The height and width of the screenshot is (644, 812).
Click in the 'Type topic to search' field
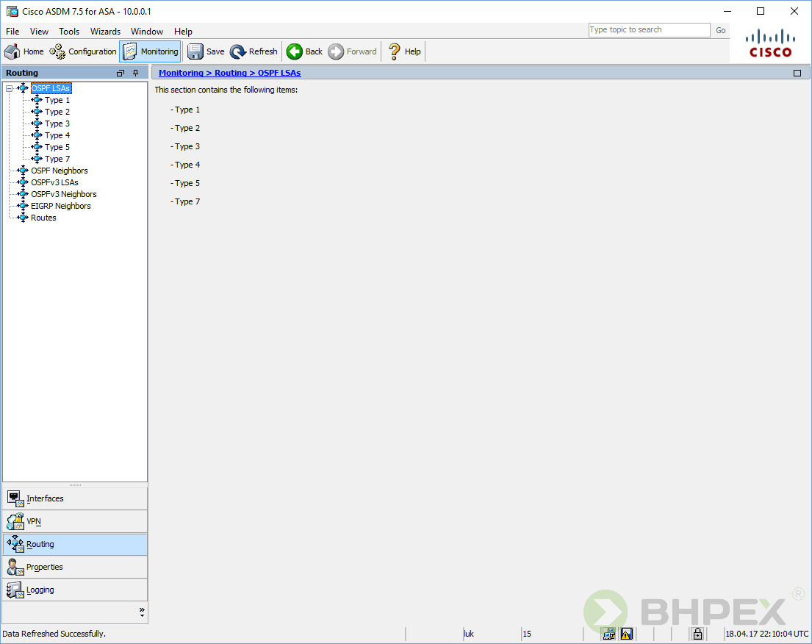[x=648, y=30]
